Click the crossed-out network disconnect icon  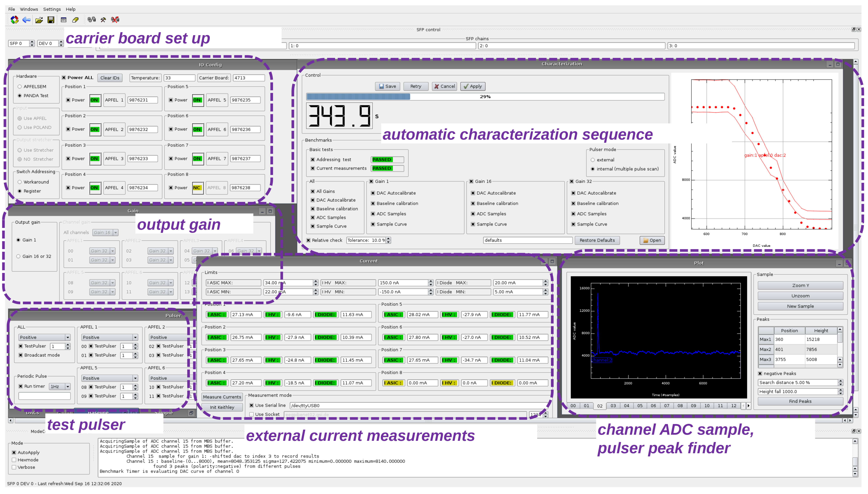point(115,20)
